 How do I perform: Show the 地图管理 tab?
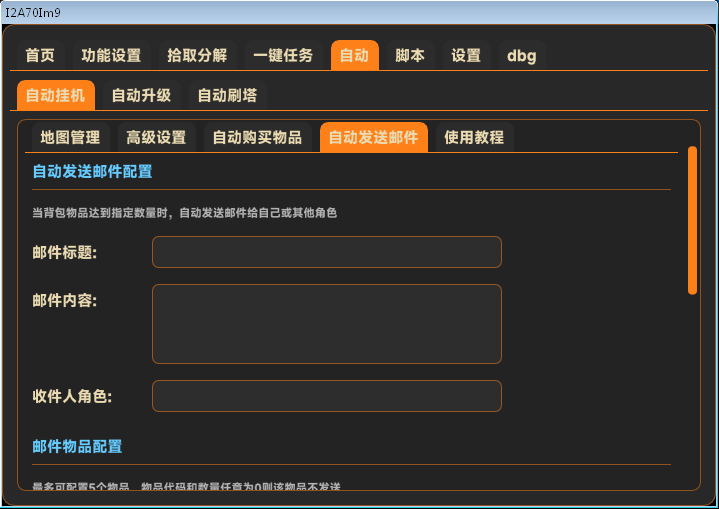(x=70, y=137)
